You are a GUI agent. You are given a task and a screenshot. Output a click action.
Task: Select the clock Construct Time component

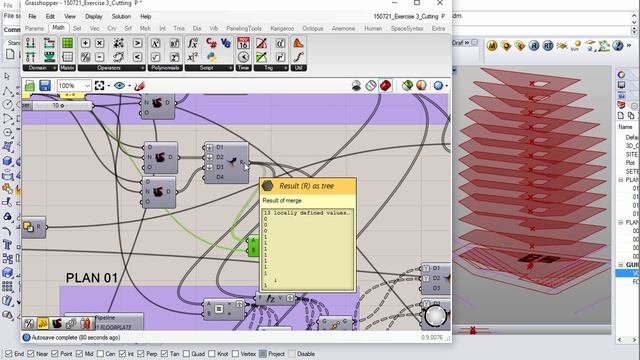coord(243,57)
